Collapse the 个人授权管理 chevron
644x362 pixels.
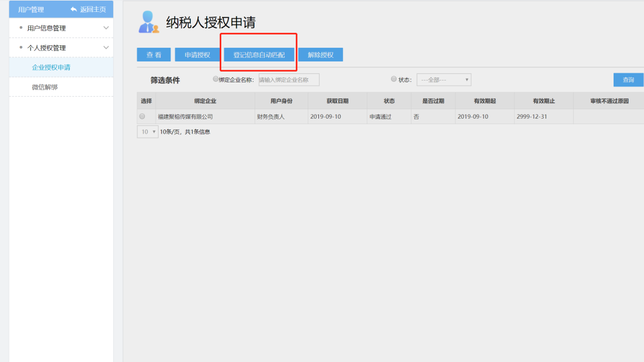point(106,48)
